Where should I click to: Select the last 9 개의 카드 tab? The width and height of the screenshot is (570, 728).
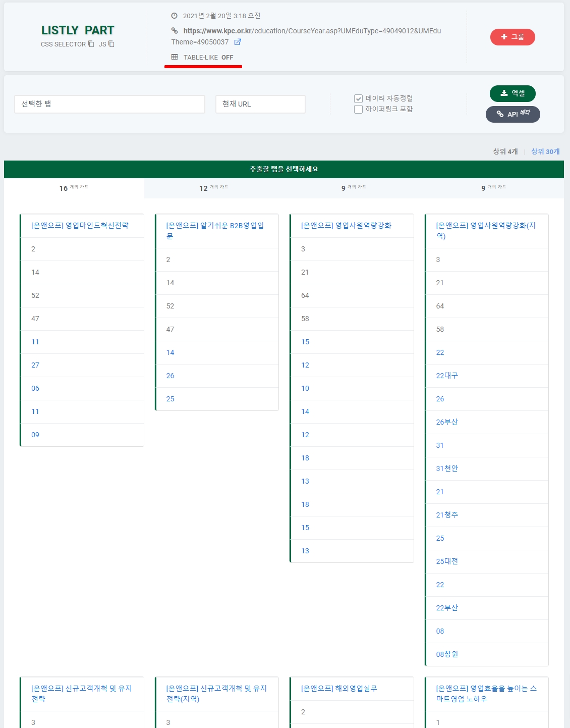click(x=493, y=188)
